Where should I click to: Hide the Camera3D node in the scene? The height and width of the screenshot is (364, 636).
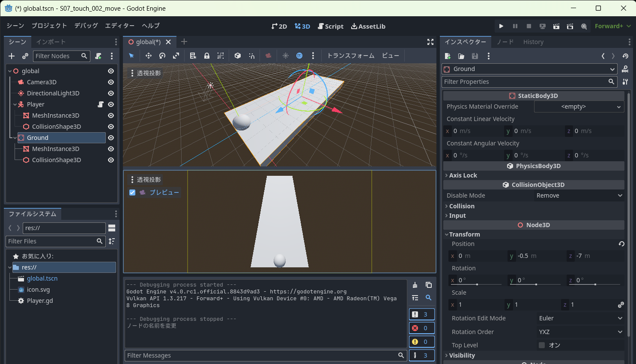110,82
